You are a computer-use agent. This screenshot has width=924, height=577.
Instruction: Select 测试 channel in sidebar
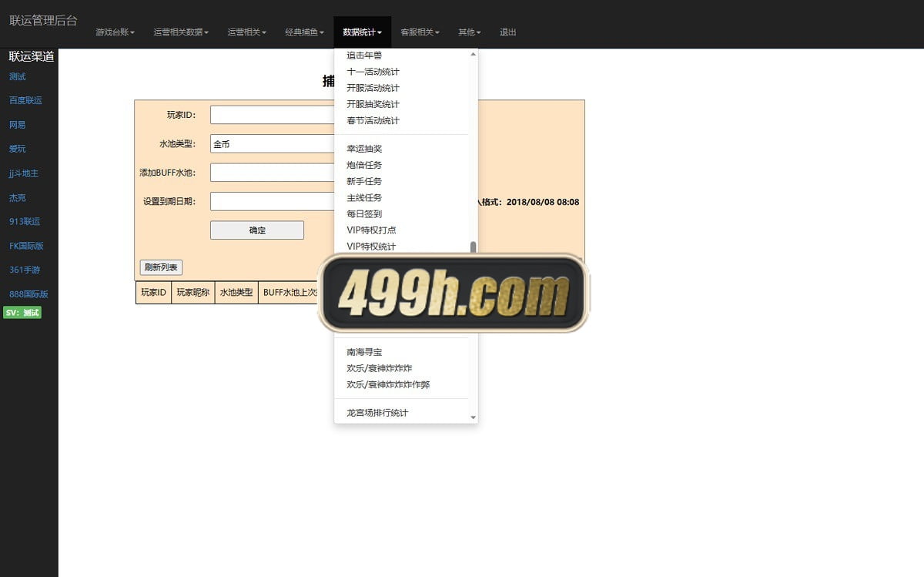coord(18,76)
